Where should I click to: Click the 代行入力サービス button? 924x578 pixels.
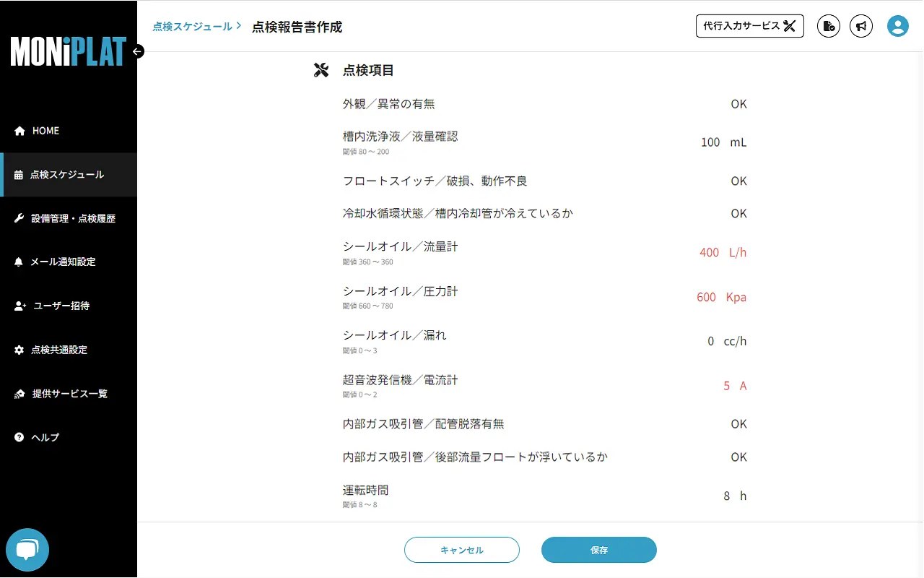[749, 25]
